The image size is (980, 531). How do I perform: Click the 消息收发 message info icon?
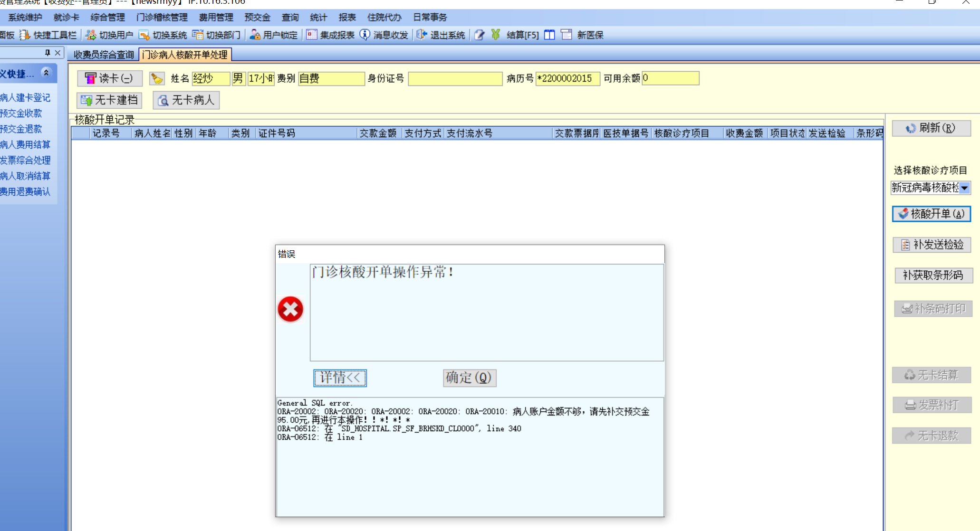tap(365, 35)
